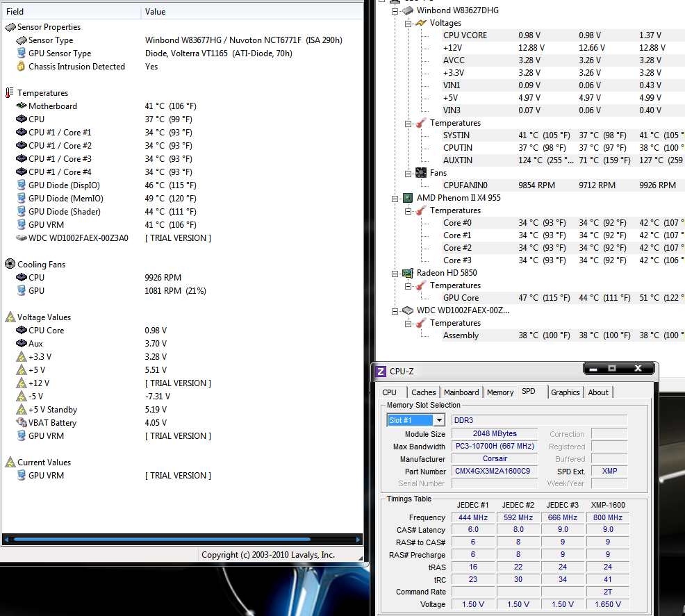Viewport: 685px width, 616px height.
Task: Collapse the Winbond W83627DHG node in HWMonitor
Action: (395, 11)
